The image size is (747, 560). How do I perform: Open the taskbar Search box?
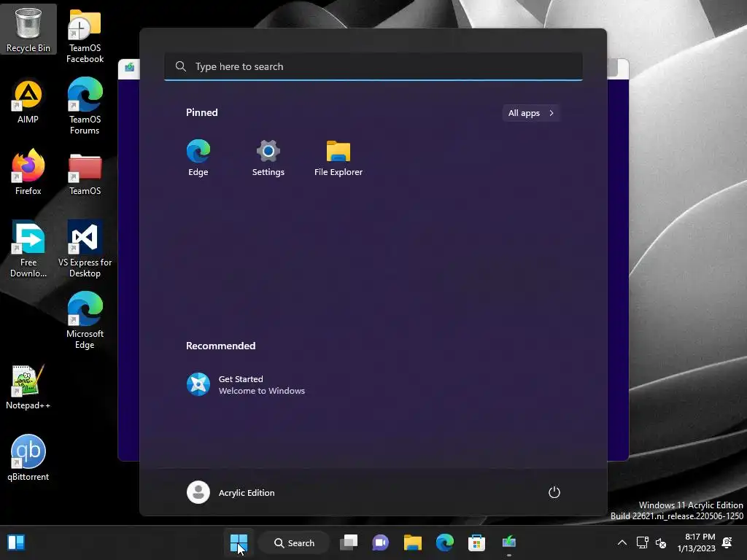295,542
